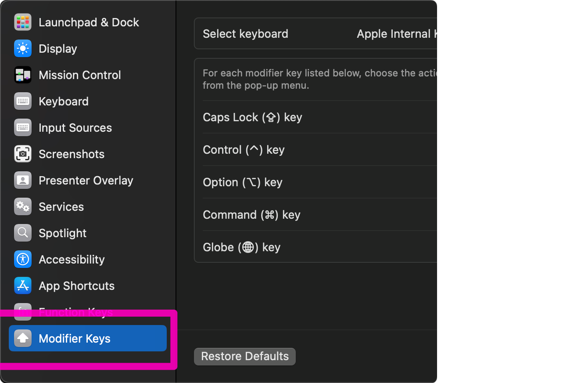Open Mission Control icon
Viewport: 588px width, 383px height.
point(23,75)
